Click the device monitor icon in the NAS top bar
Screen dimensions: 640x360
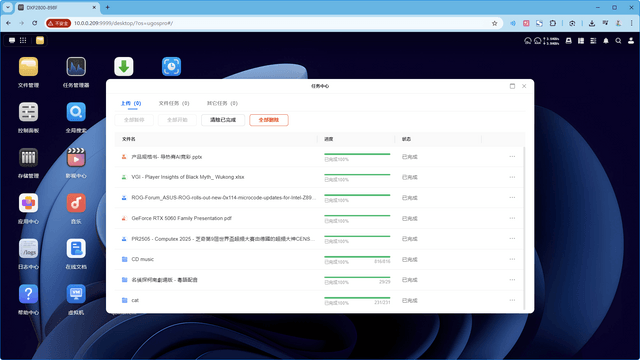point(569,41)
